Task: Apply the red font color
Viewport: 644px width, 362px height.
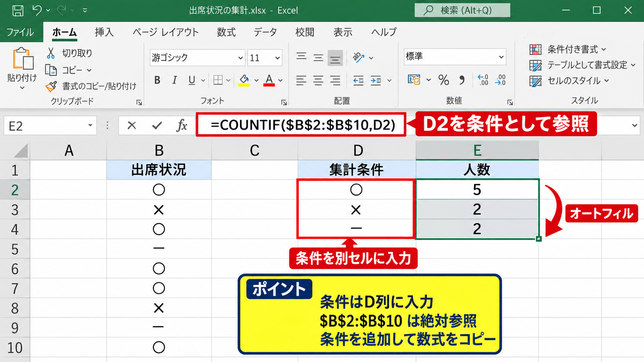Action: point(269,80)
